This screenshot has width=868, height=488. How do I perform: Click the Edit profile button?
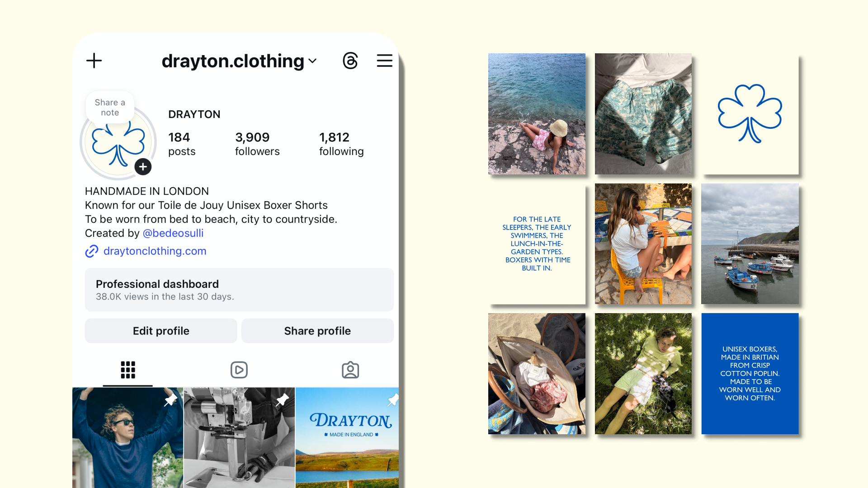coord(161,331)
